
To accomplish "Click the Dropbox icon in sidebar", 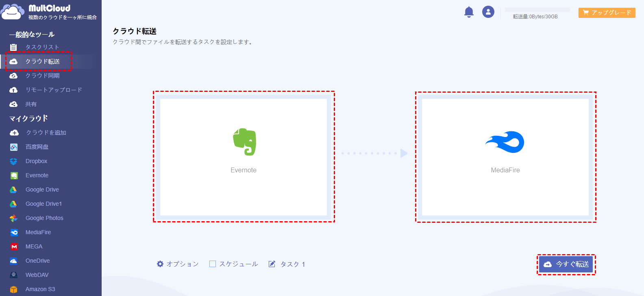I will pyautogui.click(x=13, y=161).
